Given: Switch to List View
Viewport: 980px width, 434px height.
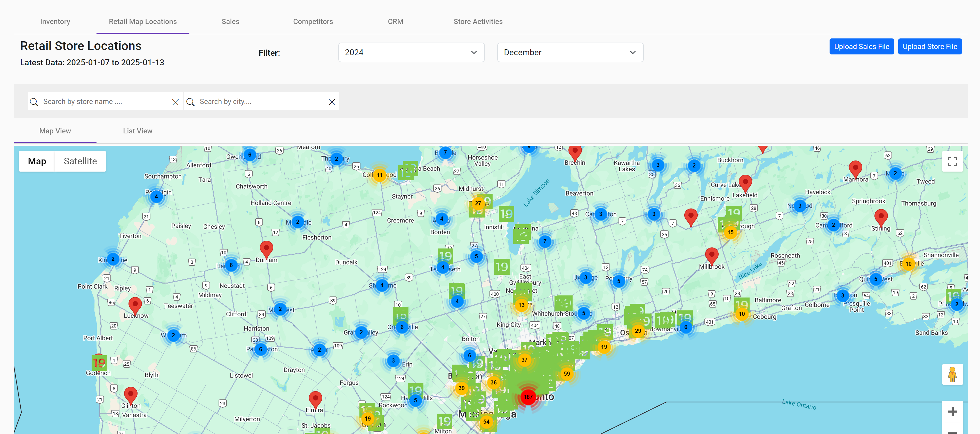Looking at the screenshot, I should (137, 131).
